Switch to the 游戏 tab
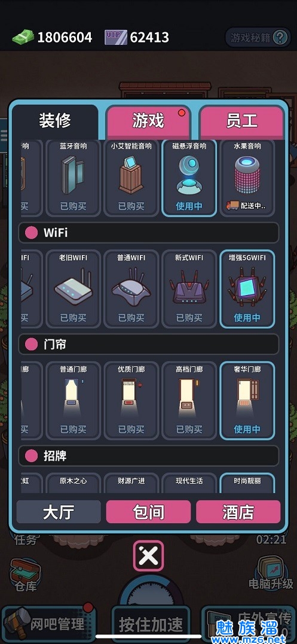 coord(148,121)
